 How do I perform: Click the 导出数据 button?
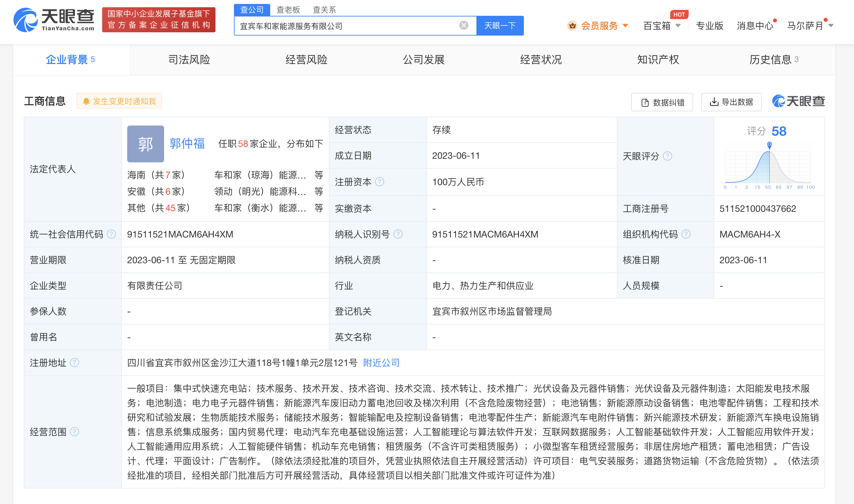pos(731,102)
